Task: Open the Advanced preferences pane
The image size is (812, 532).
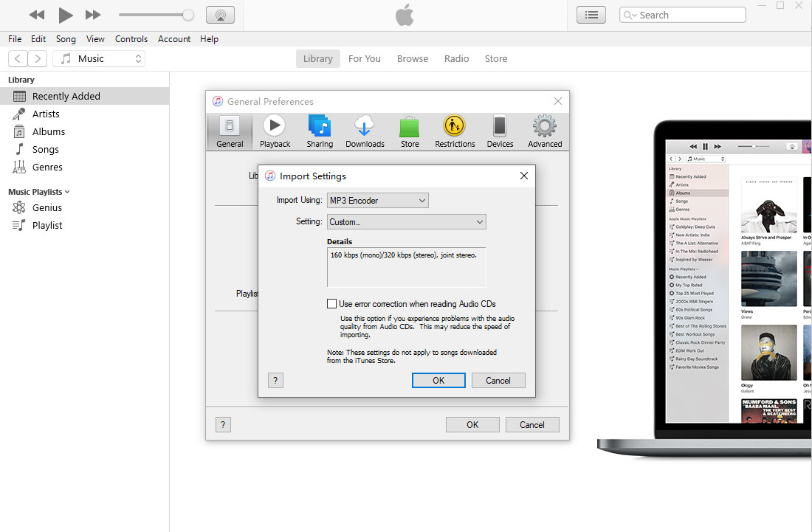Action: coord(545,132)
